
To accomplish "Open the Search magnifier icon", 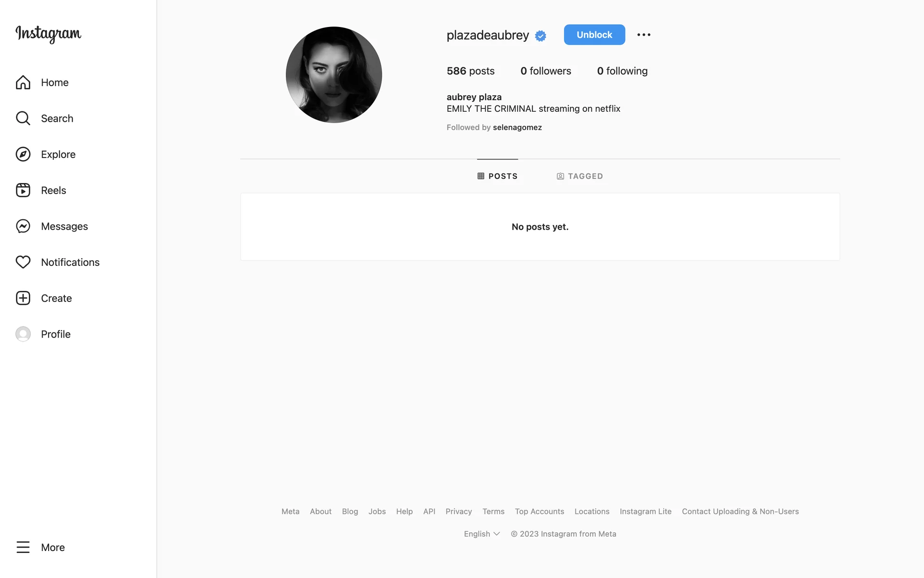I will pos(23,118).
